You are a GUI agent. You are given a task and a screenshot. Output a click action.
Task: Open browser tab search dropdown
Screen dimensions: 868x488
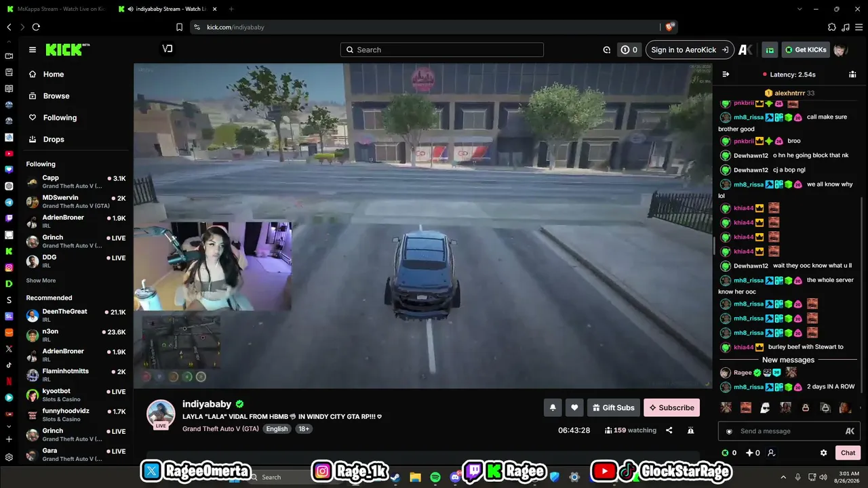click(800, 9)
